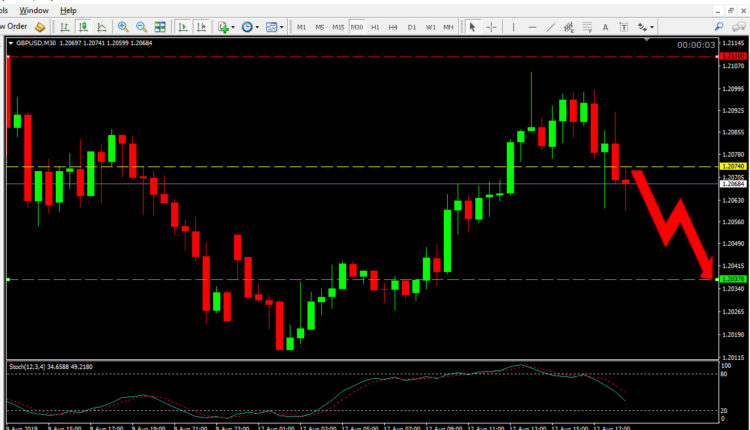
Task: Select the text label tool
Action: (624, 27)
